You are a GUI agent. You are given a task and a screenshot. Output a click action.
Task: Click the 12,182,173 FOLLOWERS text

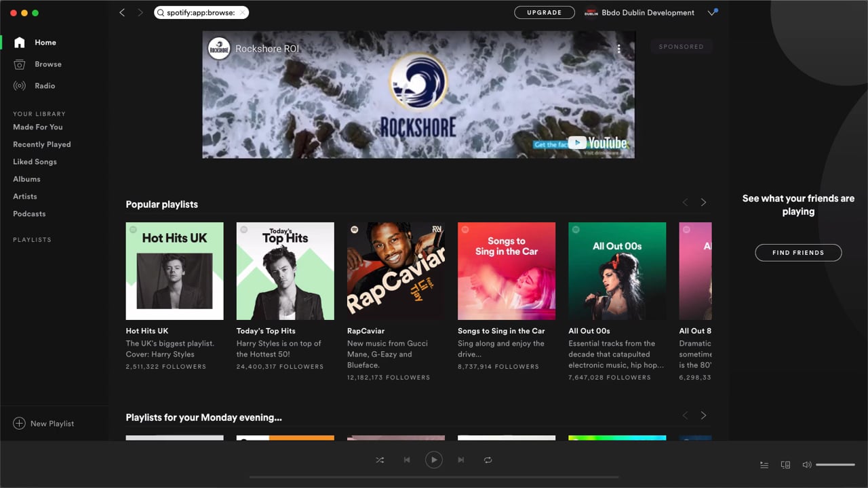(x=389, y=378)
